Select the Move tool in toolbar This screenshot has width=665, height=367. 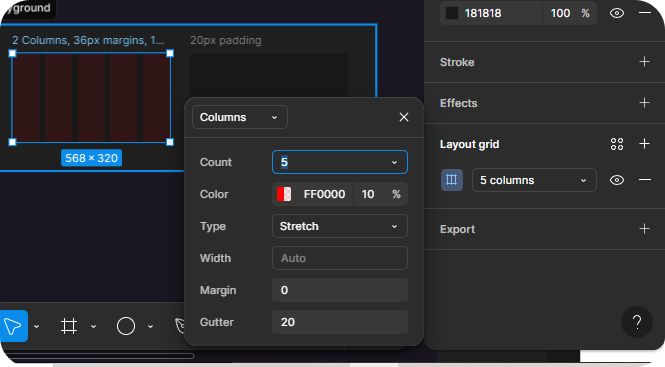pos(14,326)
